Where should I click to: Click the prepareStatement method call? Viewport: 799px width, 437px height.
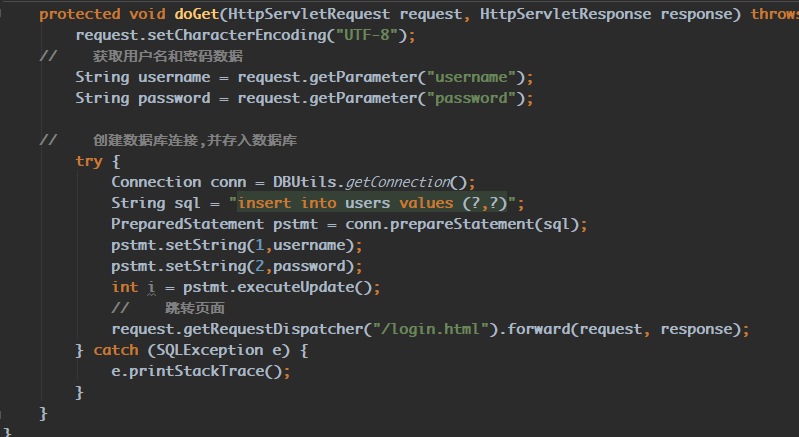click(x=462, y=224)
